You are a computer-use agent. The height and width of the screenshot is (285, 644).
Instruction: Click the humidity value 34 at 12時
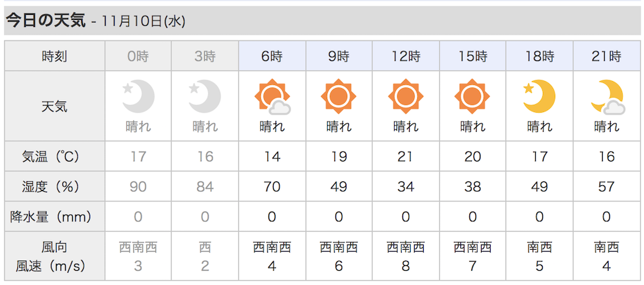click(x=406, y=187)
